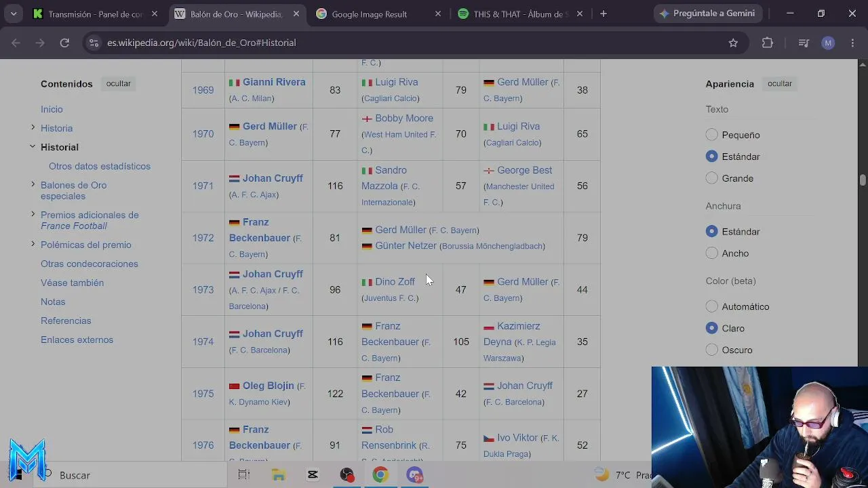This screenshot has width=868, height=488.
Task: Open the George Best player link
Action: click(525, 170)
